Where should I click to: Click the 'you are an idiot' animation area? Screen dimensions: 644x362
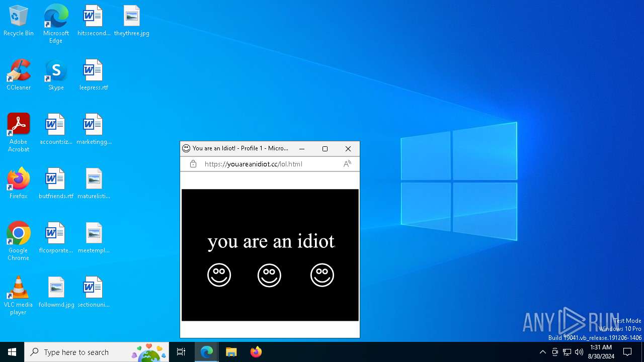pyautogui.click(x=270, y=255)
